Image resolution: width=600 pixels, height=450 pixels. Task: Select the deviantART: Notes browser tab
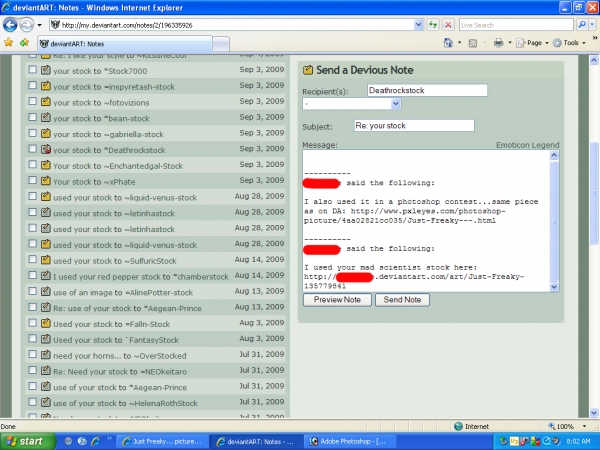click(124, 44)
